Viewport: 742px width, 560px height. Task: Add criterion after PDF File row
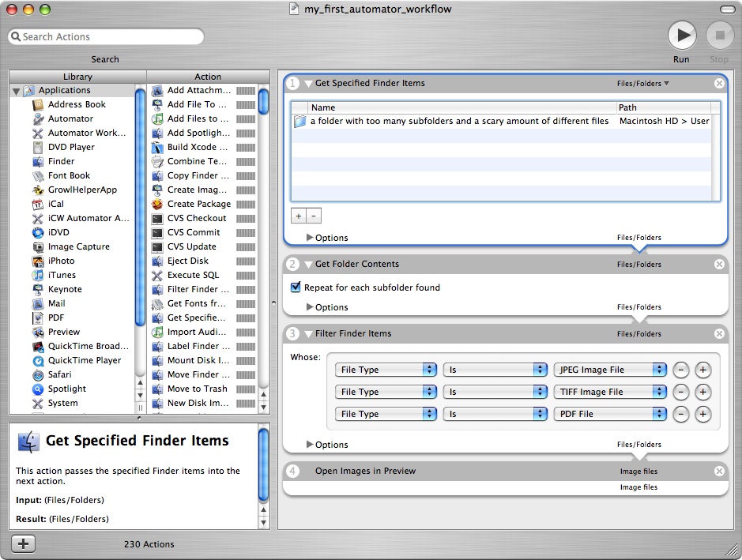coord(702,414)
